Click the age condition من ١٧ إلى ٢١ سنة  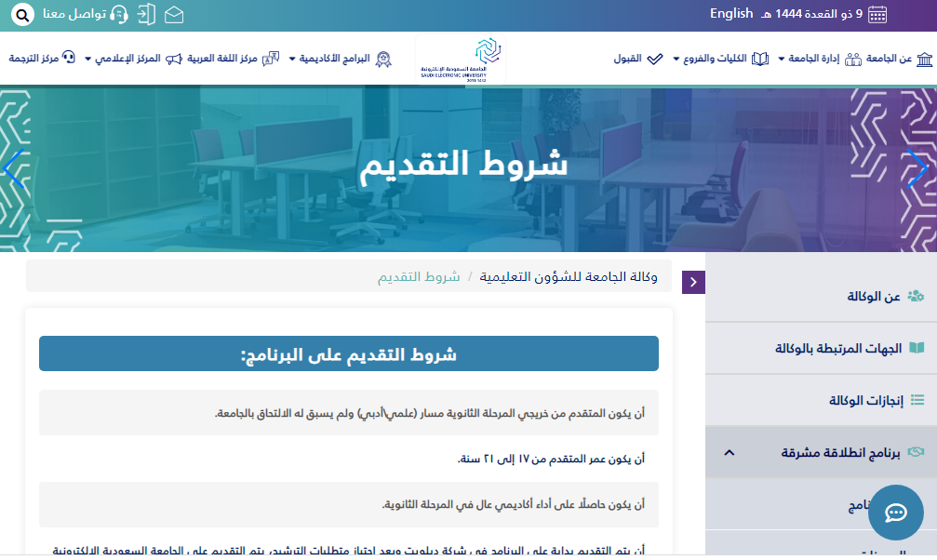click(x=551, y=459)
